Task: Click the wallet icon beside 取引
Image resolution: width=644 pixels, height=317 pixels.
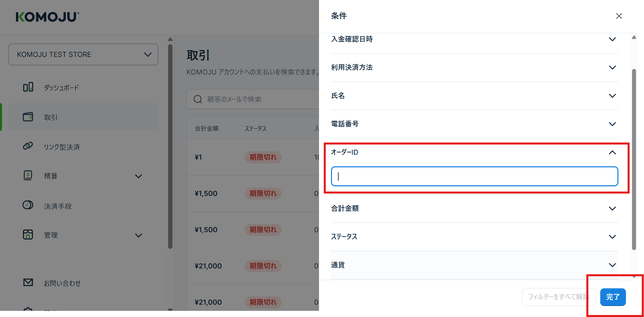Action: tap(28, 117)
